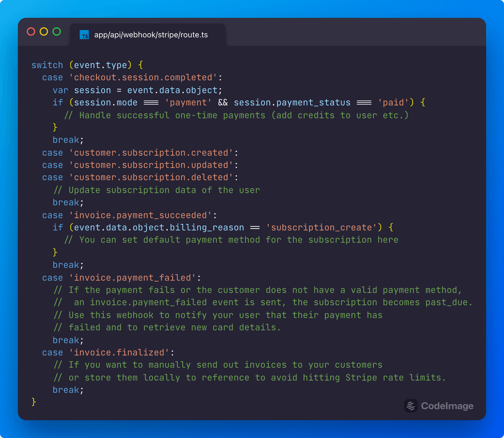Click the event.data.object.billing_reason expression
Screen dimensions: 504x438
[159, 228]
